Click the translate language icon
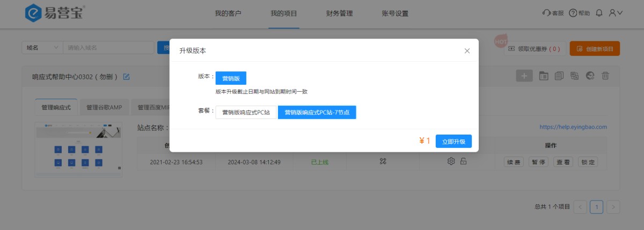The width and height of the screenshot is (644, 230). click(x=574, y=76)
